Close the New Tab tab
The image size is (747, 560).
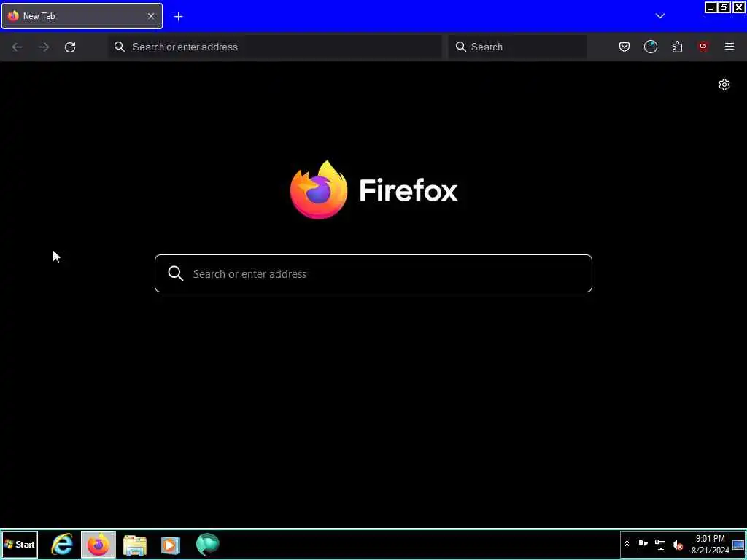coord(151,16)
